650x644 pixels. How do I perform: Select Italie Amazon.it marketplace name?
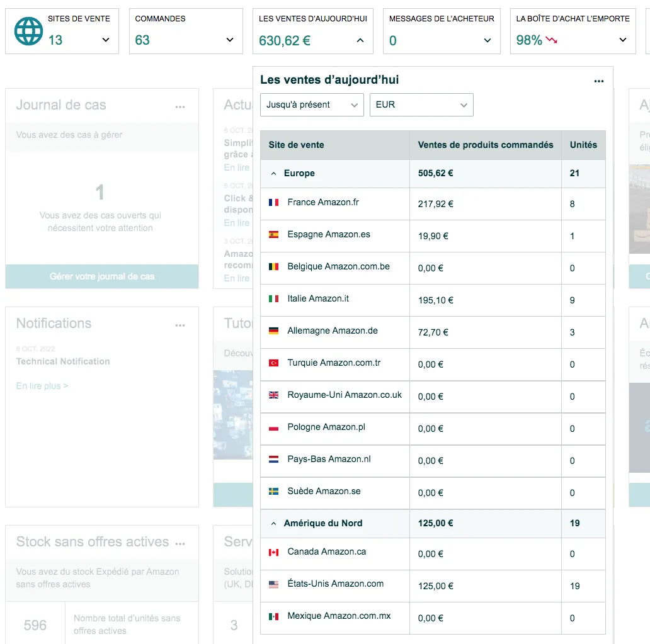pos(318,298)
